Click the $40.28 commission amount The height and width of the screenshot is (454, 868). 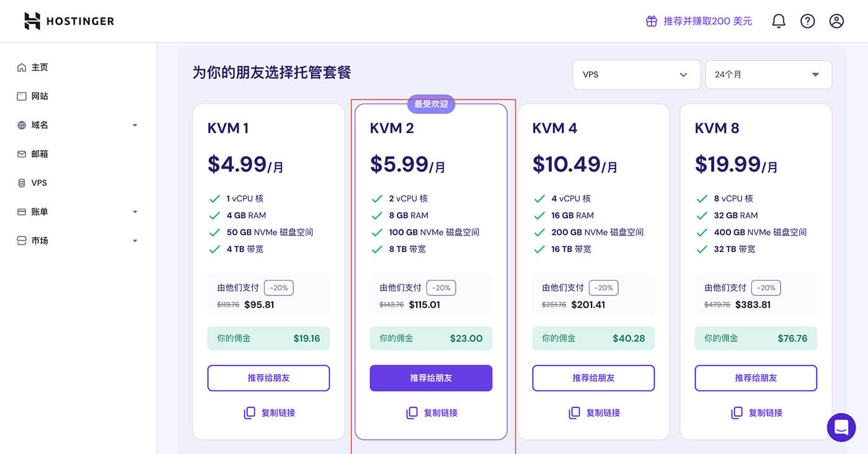[629, 338]
